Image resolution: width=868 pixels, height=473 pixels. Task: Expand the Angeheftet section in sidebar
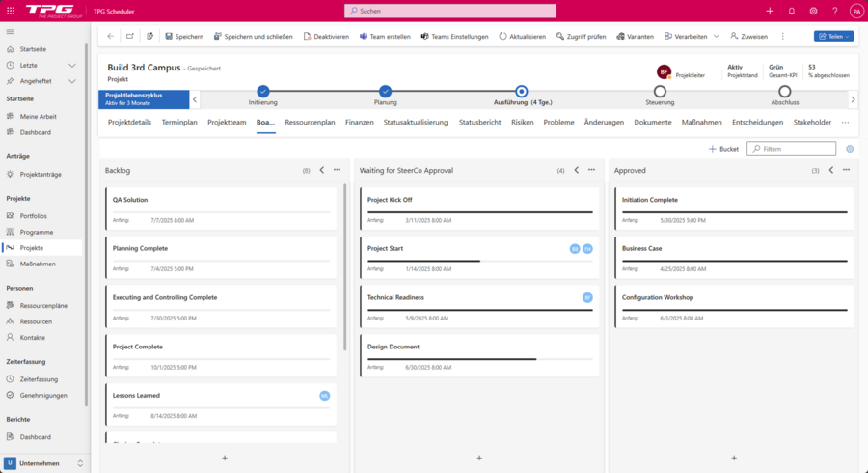click(72, 81)
